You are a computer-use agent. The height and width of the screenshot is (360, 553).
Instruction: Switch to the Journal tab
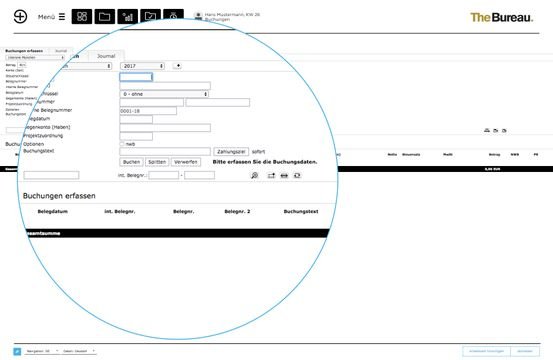106,56
